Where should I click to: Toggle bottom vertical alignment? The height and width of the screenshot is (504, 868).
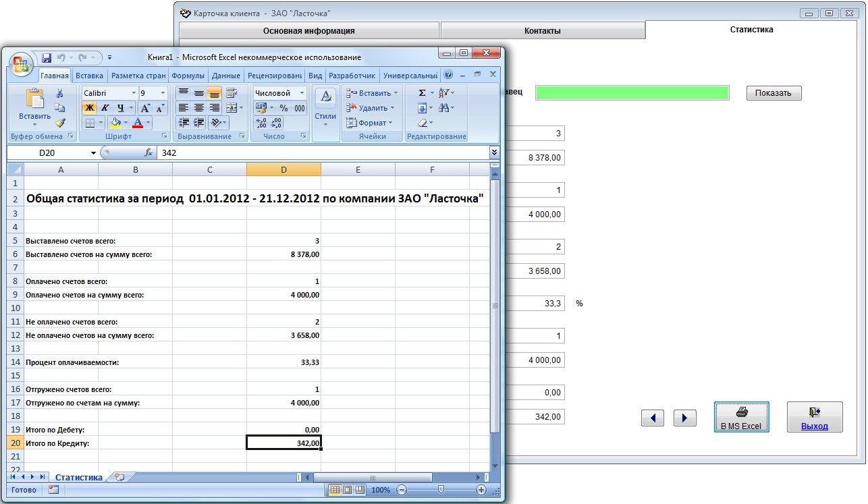pos(214,93)
